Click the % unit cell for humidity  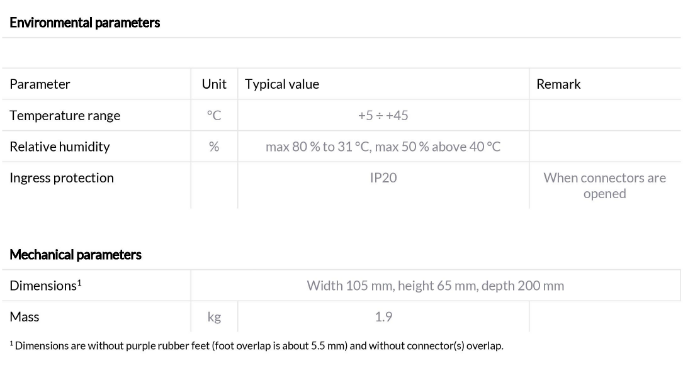pyautogui.click(x=214, y=147)
